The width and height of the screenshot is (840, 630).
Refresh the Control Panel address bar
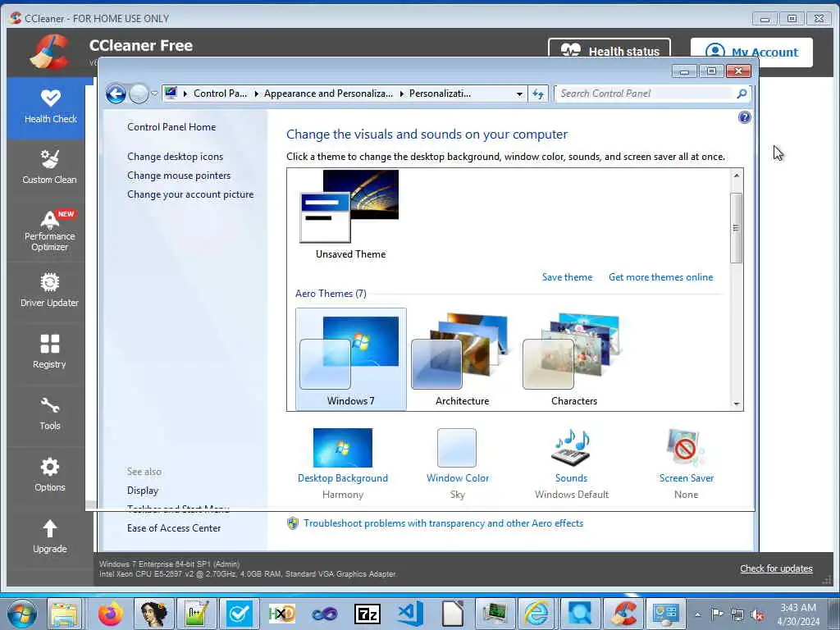(538, 94)
